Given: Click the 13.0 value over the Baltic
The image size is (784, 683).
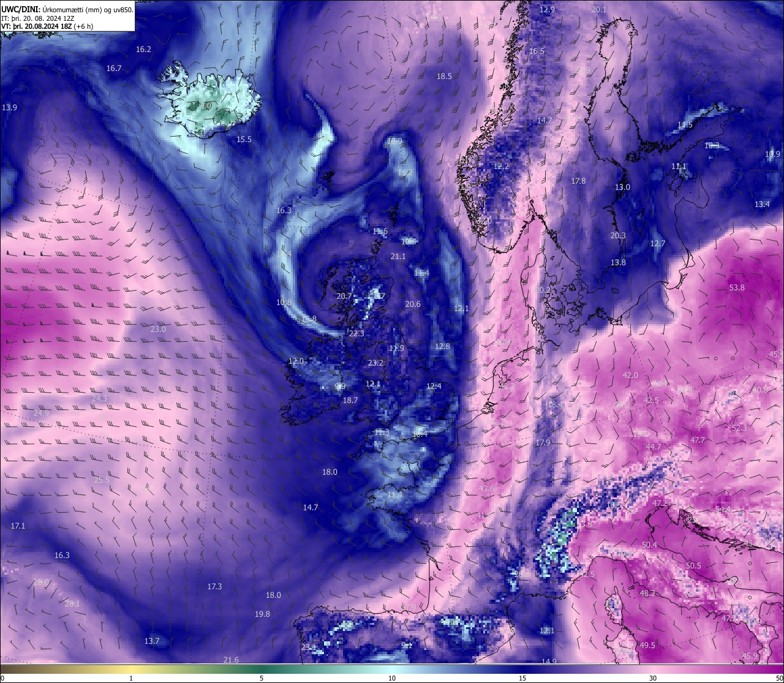Looking at the screenshot, I should [x=622, y=187].
